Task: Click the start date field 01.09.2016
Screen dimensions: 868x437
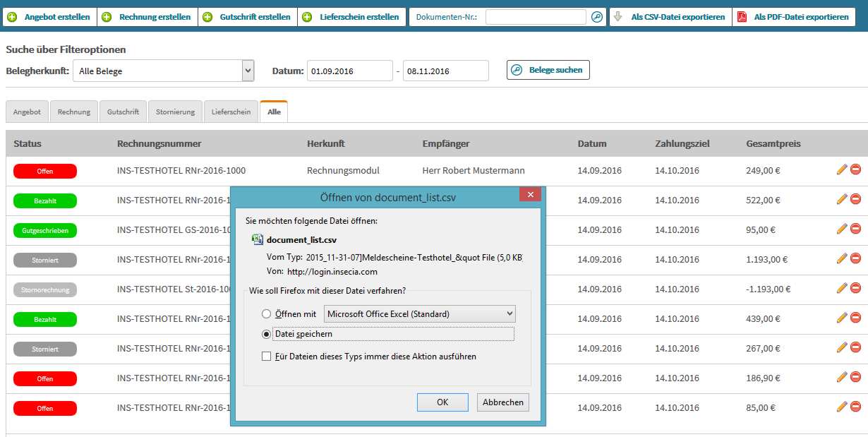Action: (349, 71)
